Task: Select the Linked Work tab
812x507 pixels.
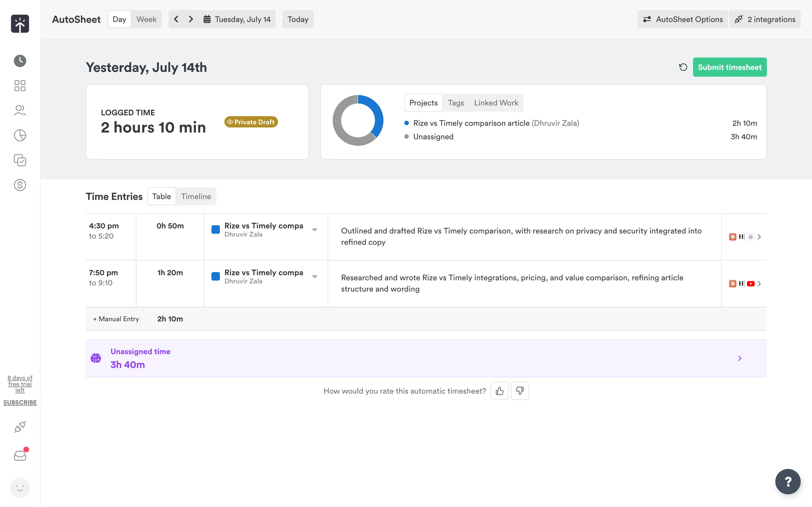Action: 496,103
